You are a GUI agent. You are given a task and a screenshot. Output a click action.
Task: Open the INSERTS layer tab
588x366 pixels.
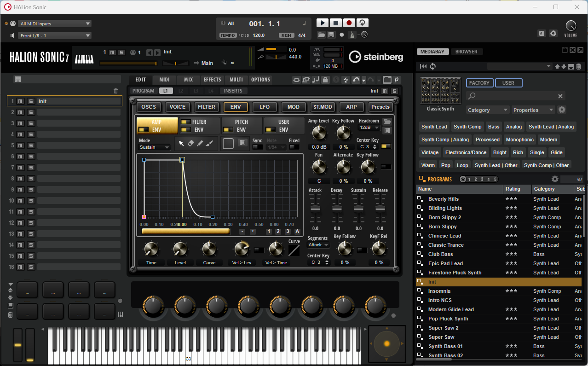pyautogui.click(x=233, y=91)
